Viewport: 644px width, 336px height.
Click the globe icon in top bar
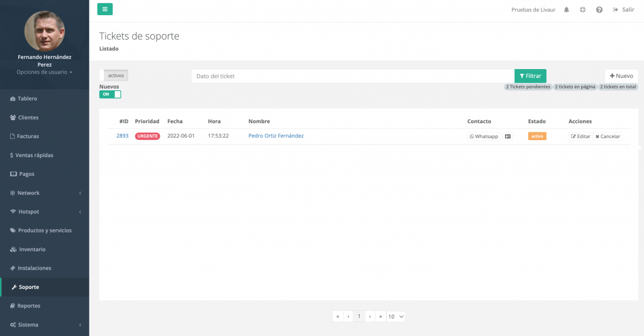pos(582,10)
